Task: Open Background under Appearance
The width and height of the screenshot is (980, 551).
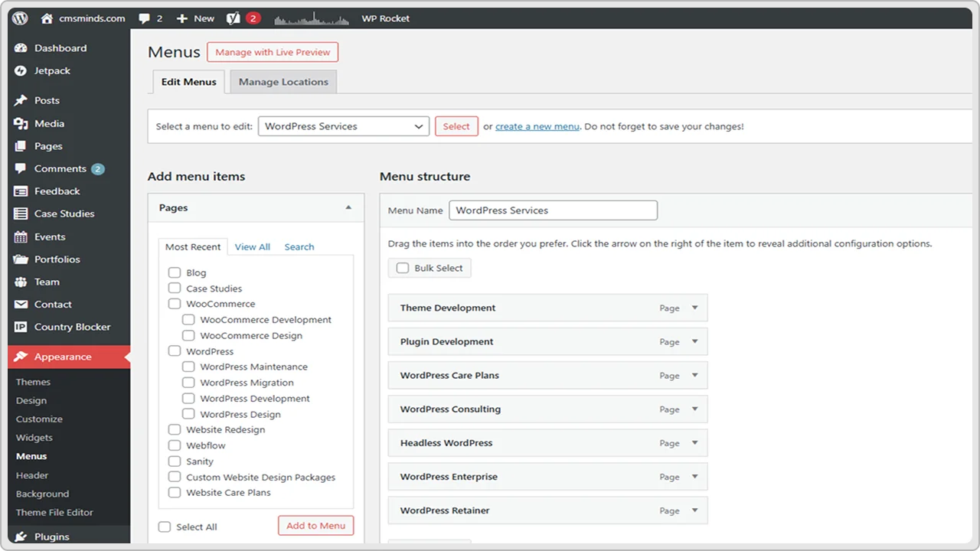Action: 42,494
